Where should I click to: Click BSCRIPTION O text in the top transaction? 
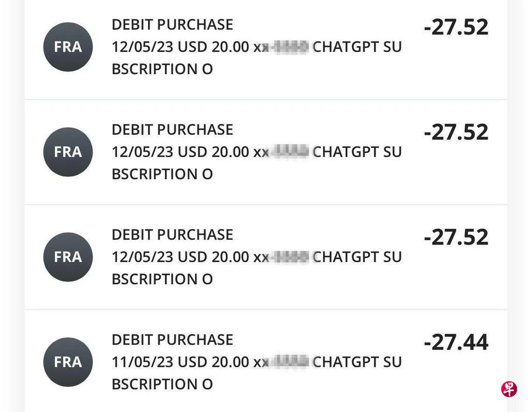pos(162,69)
